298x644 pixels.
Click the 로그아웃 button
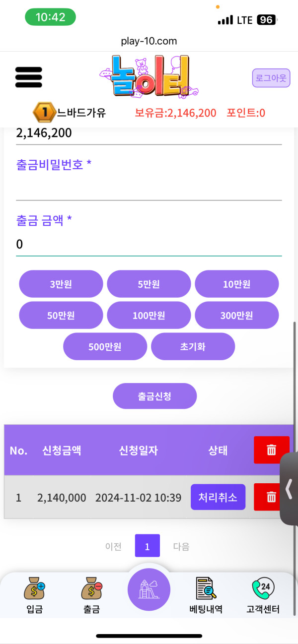(x=271, y=78)
